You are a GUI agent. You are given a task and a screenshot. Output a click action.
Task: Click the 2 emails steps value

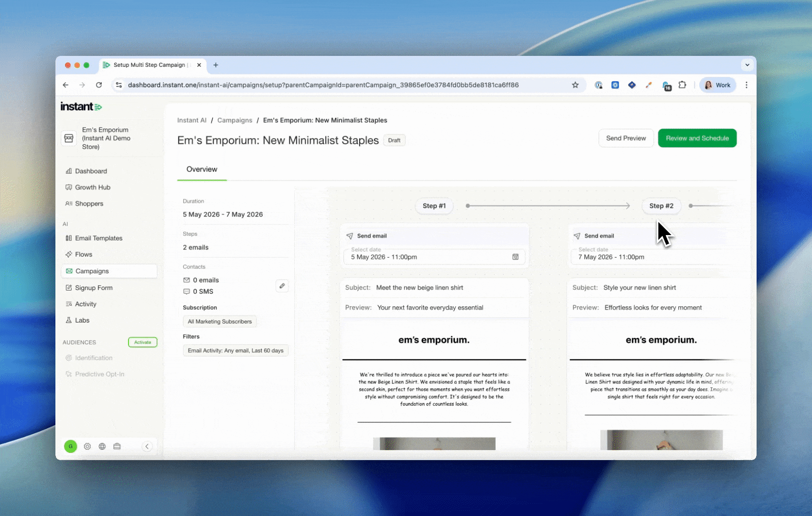click(195, 247)
